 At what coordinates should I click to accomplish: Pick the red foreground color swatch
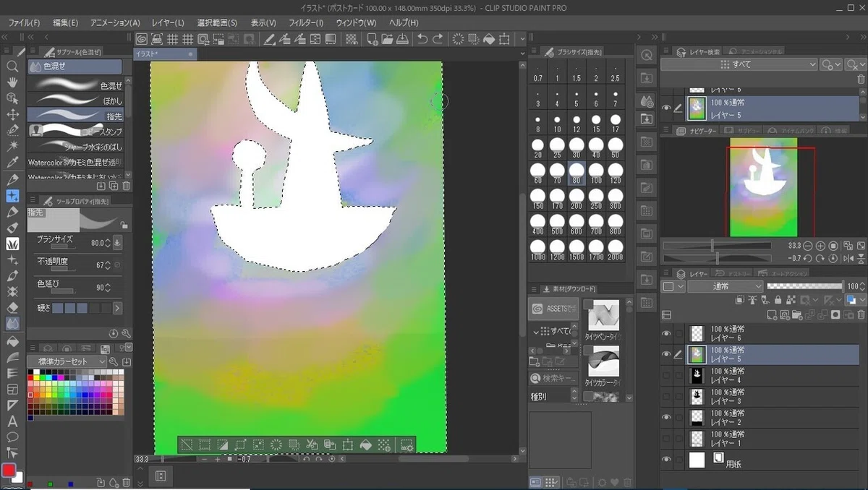[x=9, y=470]
